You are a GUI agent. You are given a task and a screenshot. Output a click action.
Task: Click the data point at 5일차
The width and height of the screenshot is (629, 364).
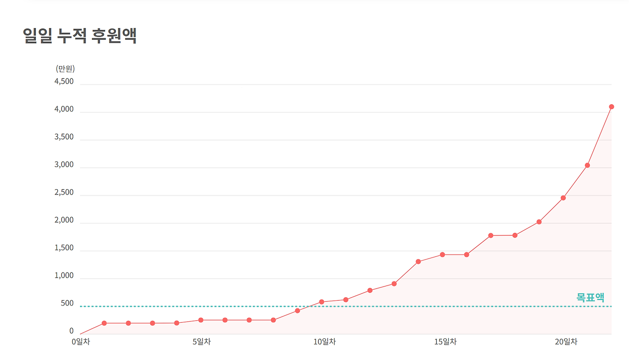click(x=200, y=320)
